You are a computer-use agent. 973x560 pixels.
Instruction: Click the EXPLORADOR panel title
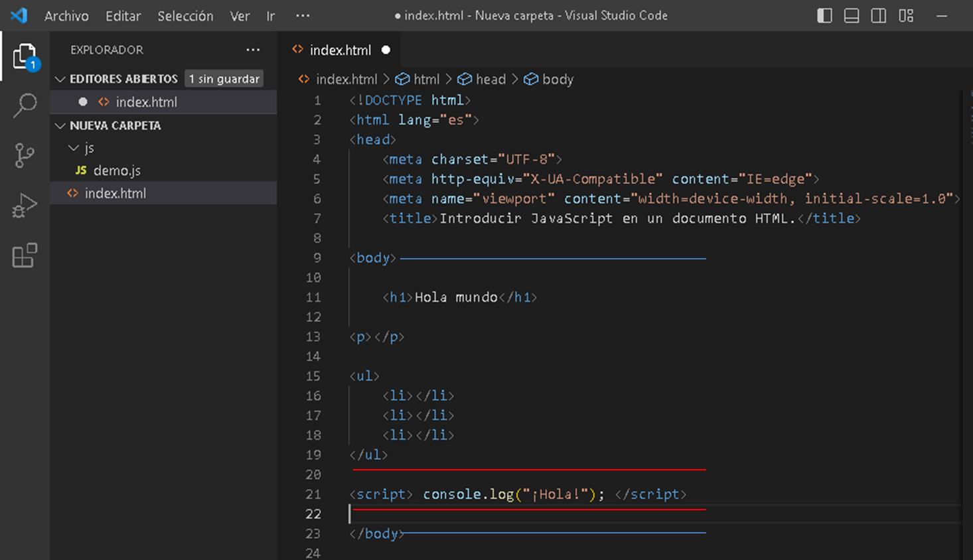[106, 50]
